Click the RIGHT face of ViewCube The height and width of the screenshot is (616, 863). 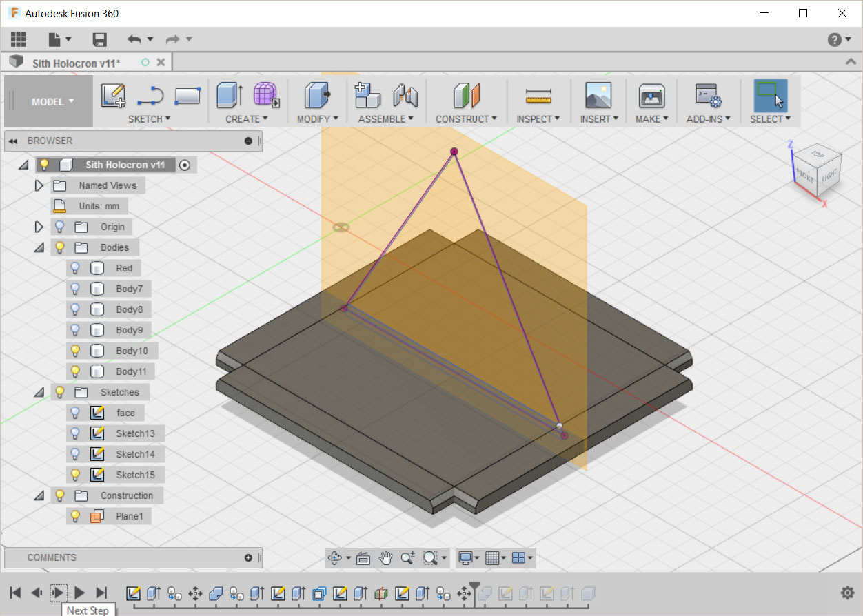tap(829, 176)
